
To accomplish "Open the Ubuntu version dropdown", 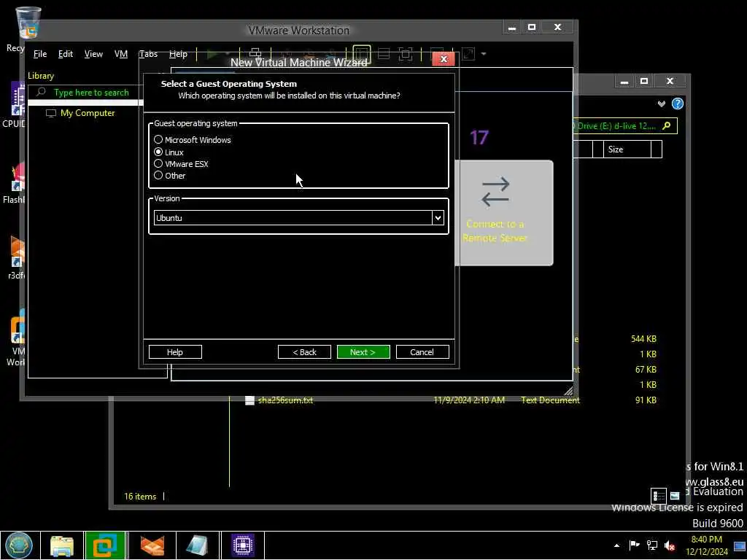I will pos(438,217).
